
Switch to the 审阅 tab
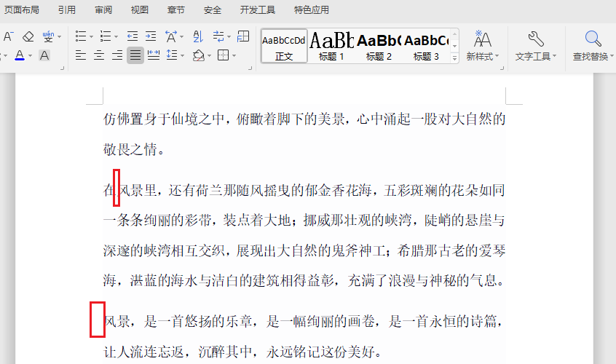click(x=103, y=9)
